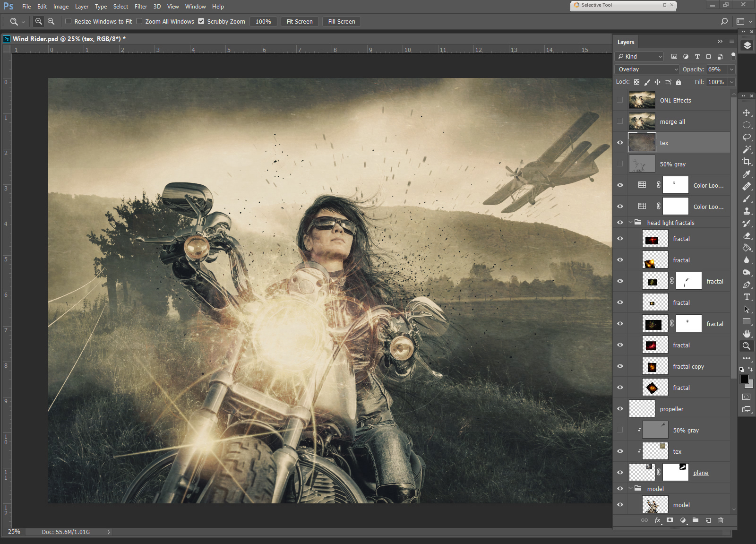The width and height of the screenshot is (756, 544).
Task: Add a layer mask from Layers panel
Action: point(670,520)
